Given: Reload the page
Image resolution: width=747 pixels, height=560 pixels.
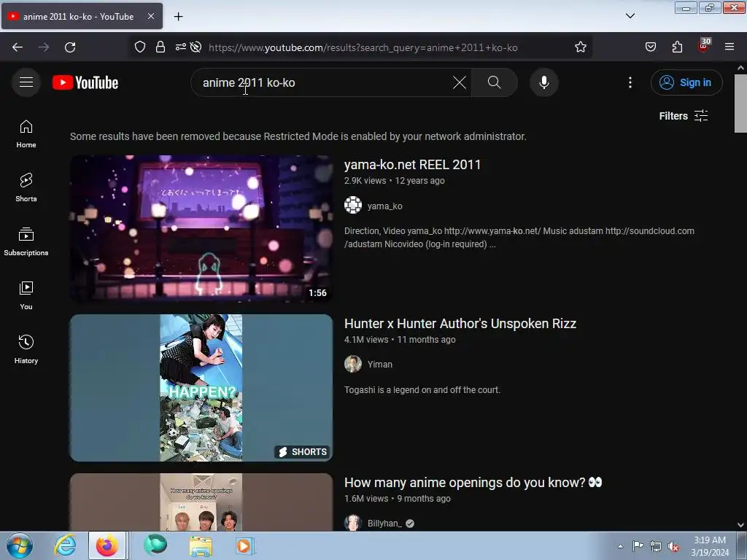Looking at the screenshot, I should (70, 47).
